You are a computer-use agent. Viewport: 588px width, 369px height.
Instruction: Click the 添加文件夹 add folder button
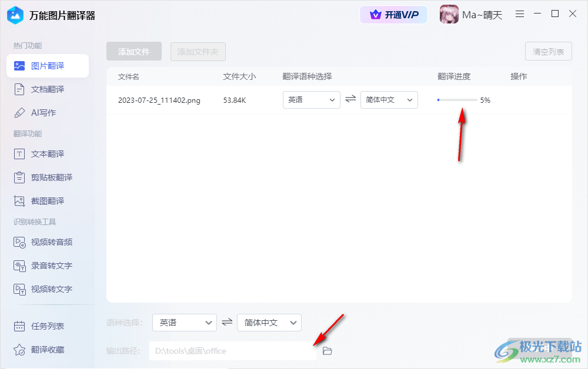click(x=198, y=51)
